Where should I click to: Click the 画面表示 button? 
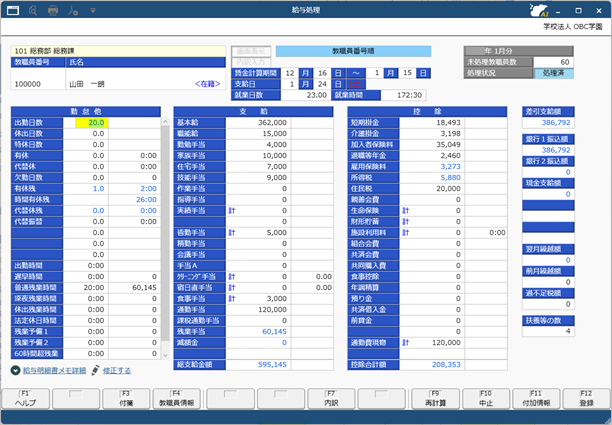click(251, 51)
